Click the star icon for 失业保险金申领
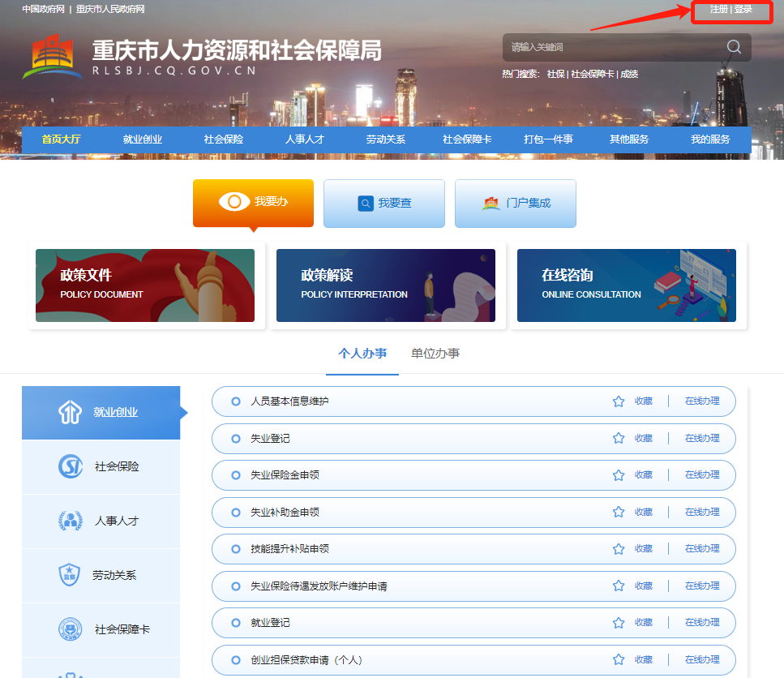The image size is (784, 678). 619,475
